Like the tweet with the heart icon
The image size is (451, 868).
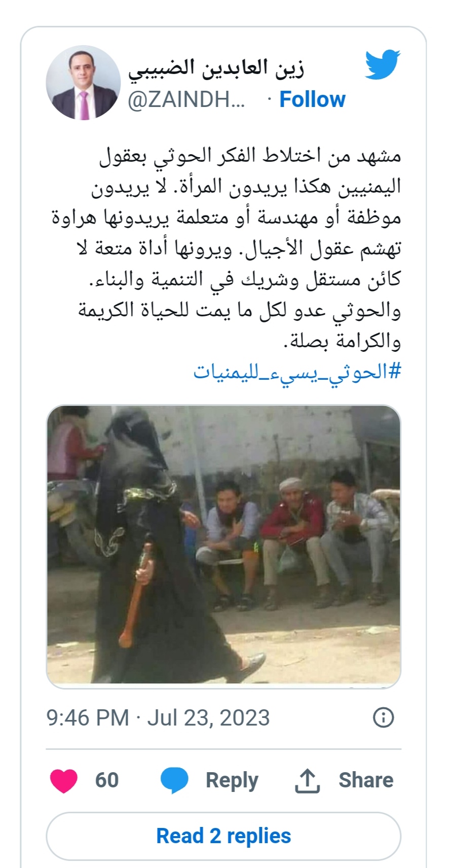(x=64, y=780)
